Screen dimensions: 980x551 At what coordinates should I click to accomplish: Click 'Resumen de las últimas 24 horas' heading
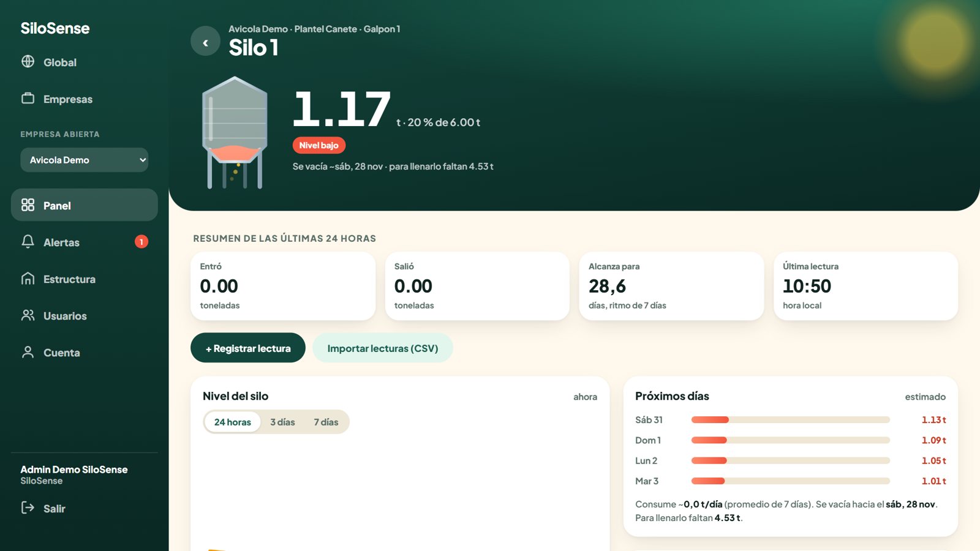coord(285,238)
